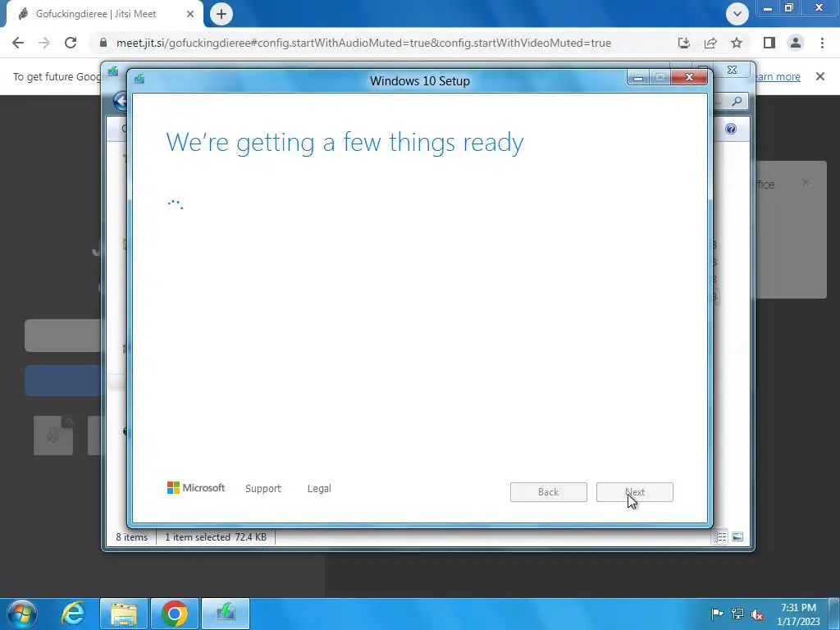Screen dimensions: 840x630
Task: Bookmark this page with the star
Action: click(x=737, y=43)
